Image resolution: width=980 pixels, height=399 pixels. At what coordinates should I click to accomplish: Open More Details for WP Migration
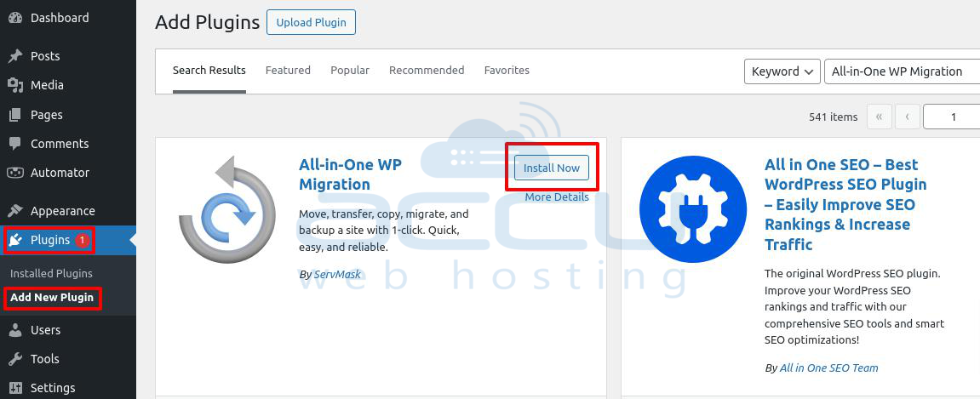[x=557, y=197]
